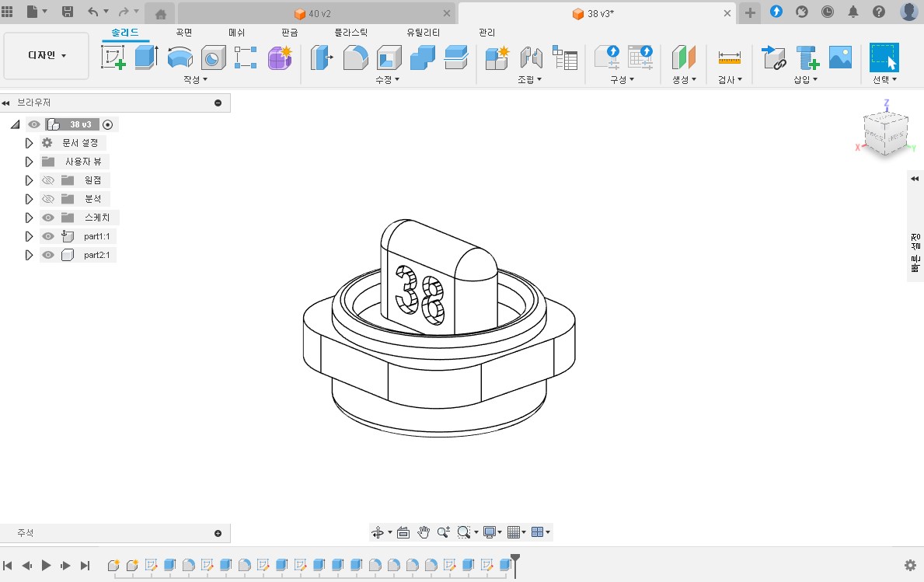Save the document with the floppy icon
Viewport: 924px width, 582px height.
68,12
